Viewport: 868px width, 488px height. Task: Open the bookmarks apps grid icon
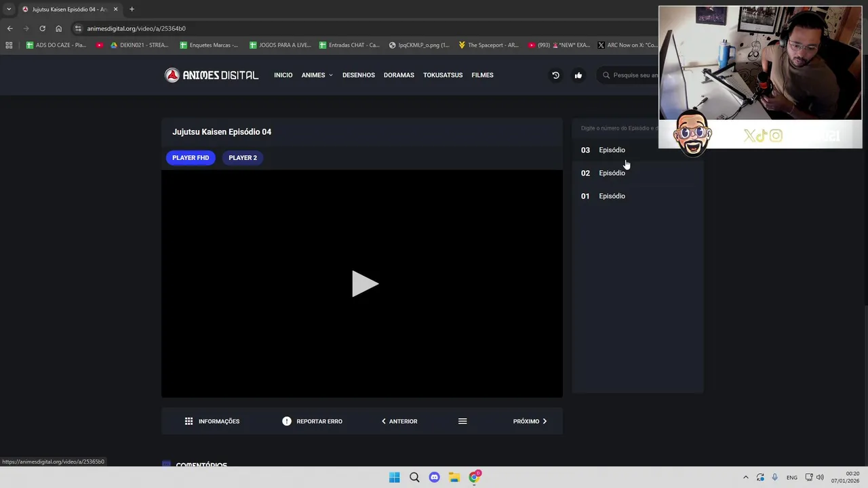[x=9, y=45]
